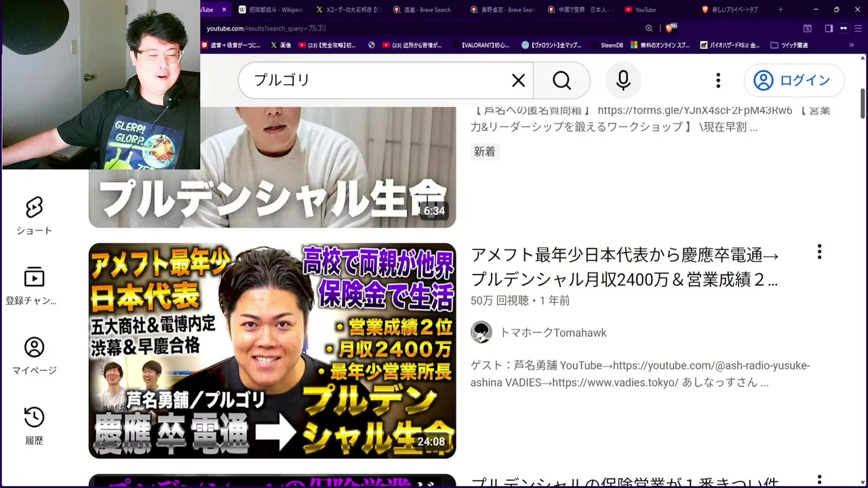Click the magnifier search button
Viewport: 868px width, 488px height.
click(561, 81)
